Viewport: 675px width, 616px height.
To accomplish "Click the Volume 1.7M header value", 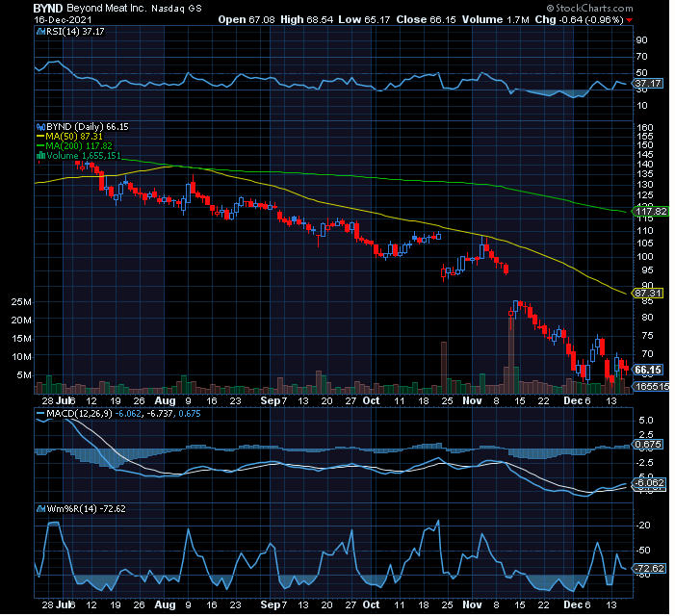I will click(x=496, y=20).
